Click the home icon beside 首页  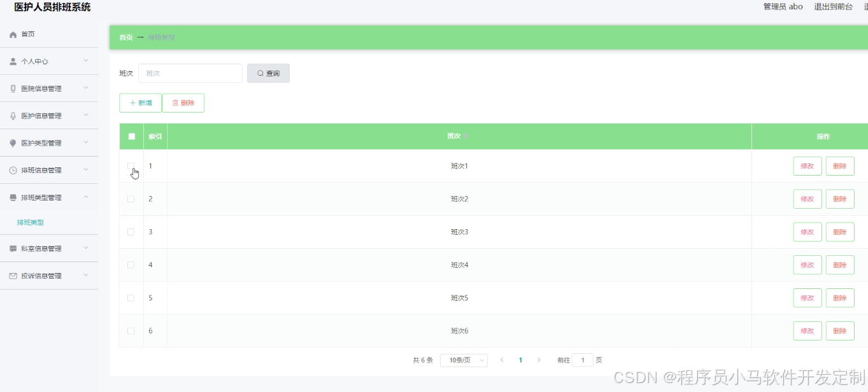[x=13, y=34]
